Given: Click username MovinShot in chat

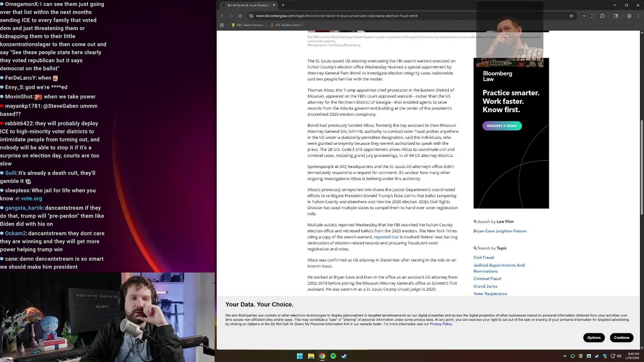Looking at the screenshot, I should click(19, 97).
